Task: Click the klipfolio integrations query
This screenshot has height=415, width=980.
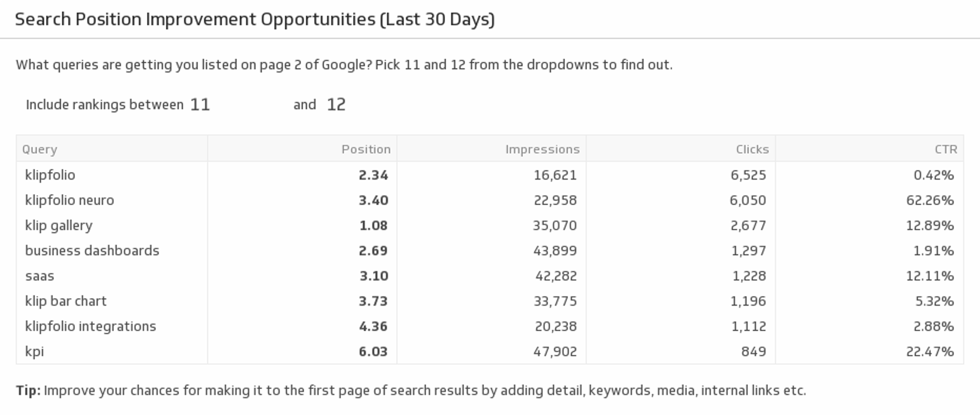Action: (x=90, y=326)
